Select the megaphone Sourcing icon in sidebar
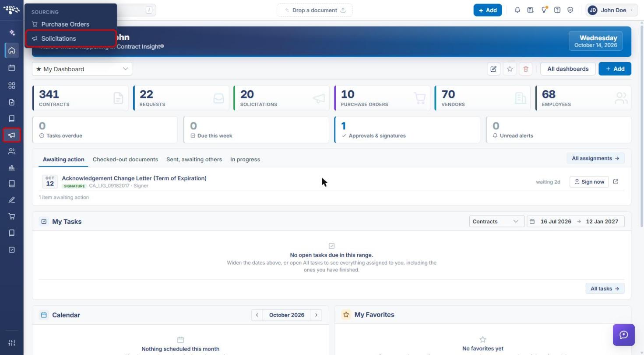Screen dimensions: 644x355 click(12, 135)
